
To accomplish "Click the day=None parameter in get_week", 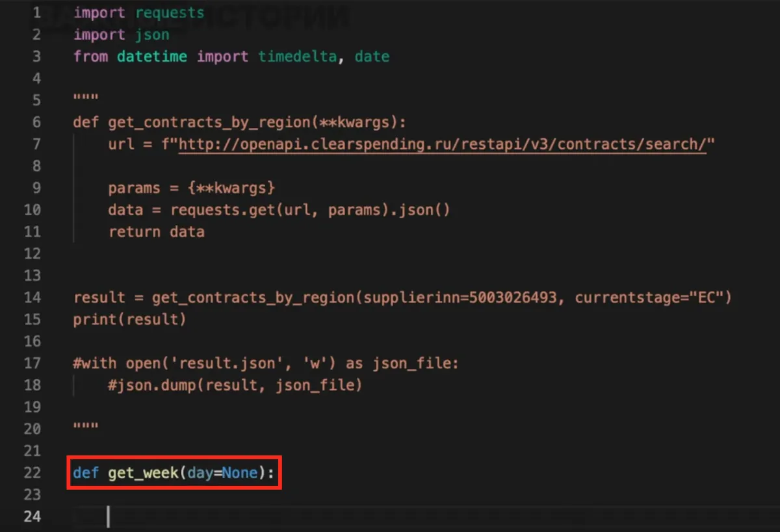I will 222,472.
